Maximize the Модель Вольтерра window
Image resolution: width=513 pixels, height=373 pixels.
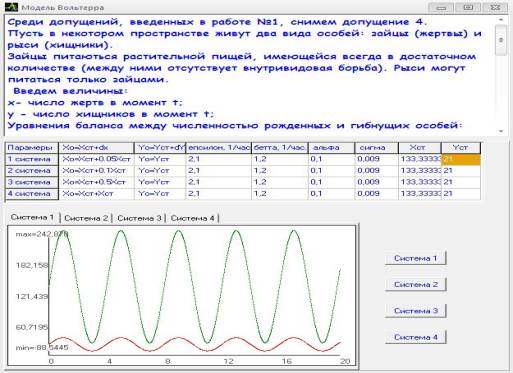click(468, 7)
